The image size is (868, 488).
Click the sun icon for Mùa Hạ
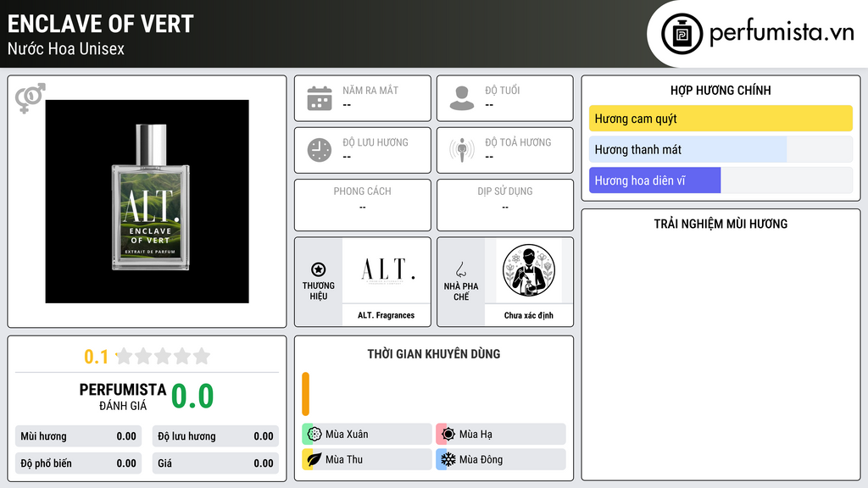[448, 435]
